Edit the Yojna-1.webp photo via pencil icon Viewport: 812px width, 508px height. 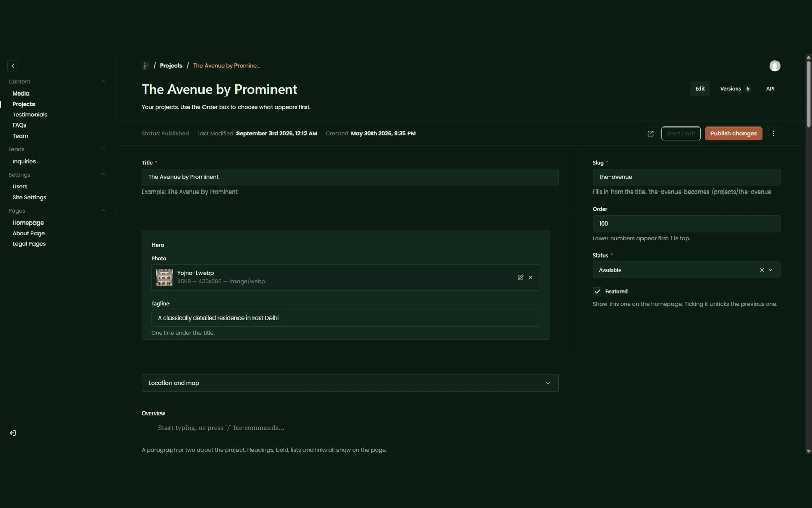click(x=520, y=277)
